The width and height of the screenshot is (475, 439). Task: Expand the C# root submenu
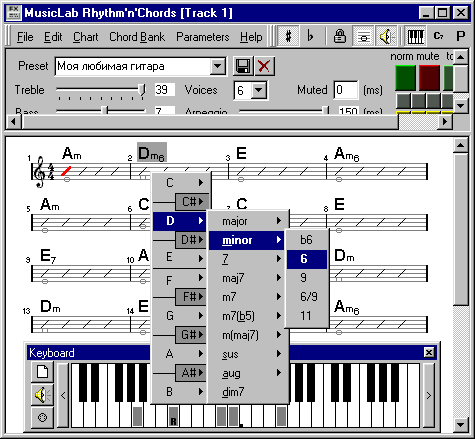(x=192, y=202)
